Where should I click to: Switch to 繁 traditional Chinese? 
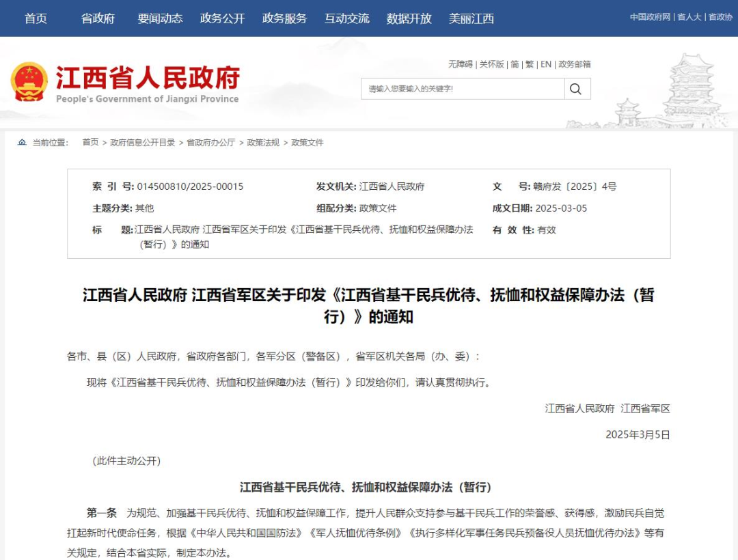click(530, 64)
